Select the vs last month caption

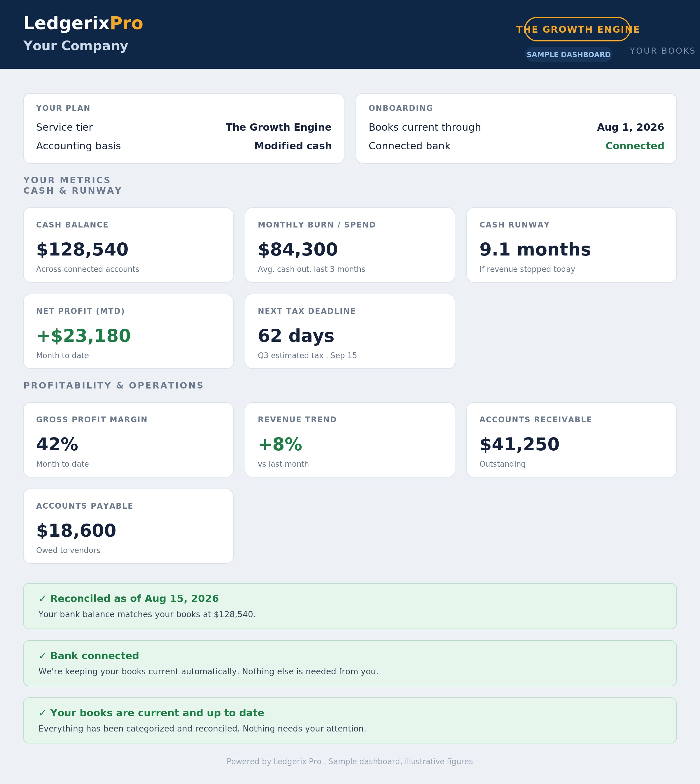tap(283, 464)
